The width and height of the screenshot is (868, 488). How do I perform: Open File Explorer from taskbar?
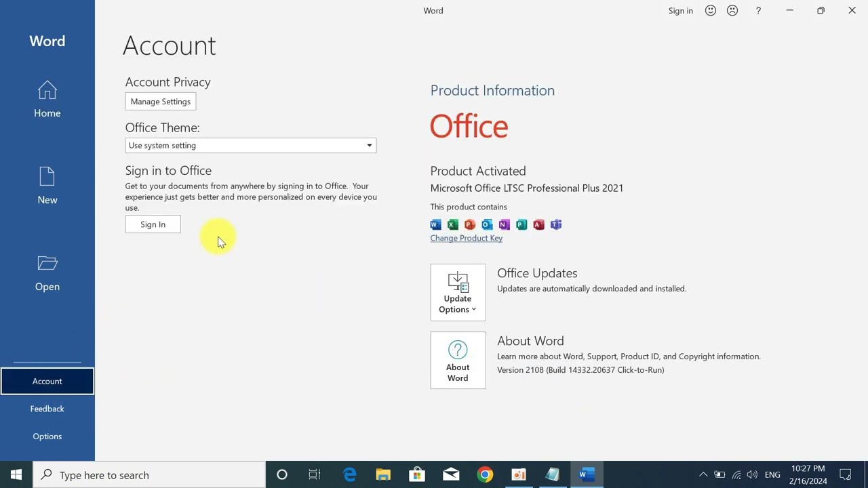pos(383,474)
